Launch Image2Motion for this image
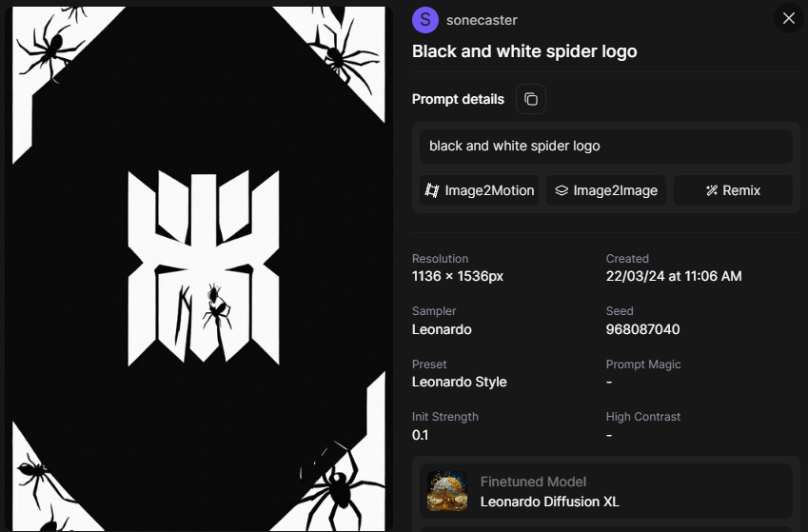This screenshot has width=808, height=532. pos(480,190)
